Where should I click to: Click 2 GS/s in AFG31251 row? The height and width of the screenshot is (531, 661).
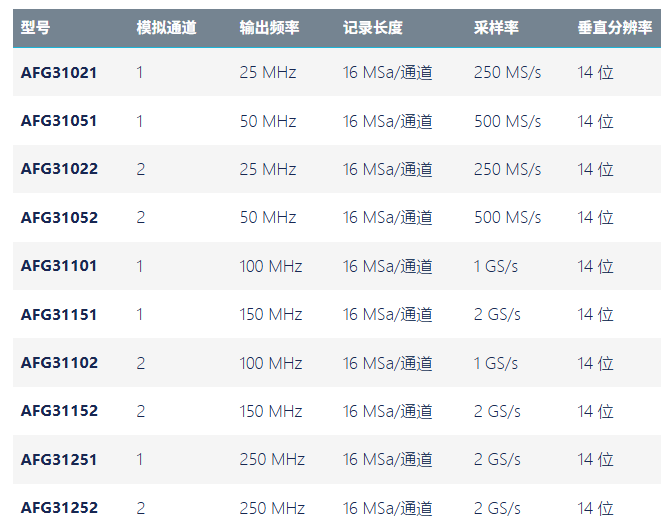coord(497,459)
